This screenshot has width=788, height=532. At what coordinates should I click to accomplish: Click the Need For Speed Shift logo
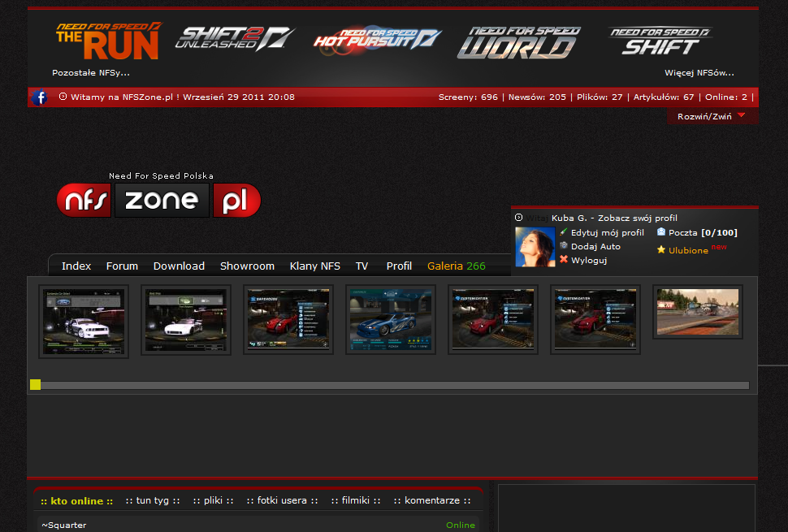coord(660,41)
